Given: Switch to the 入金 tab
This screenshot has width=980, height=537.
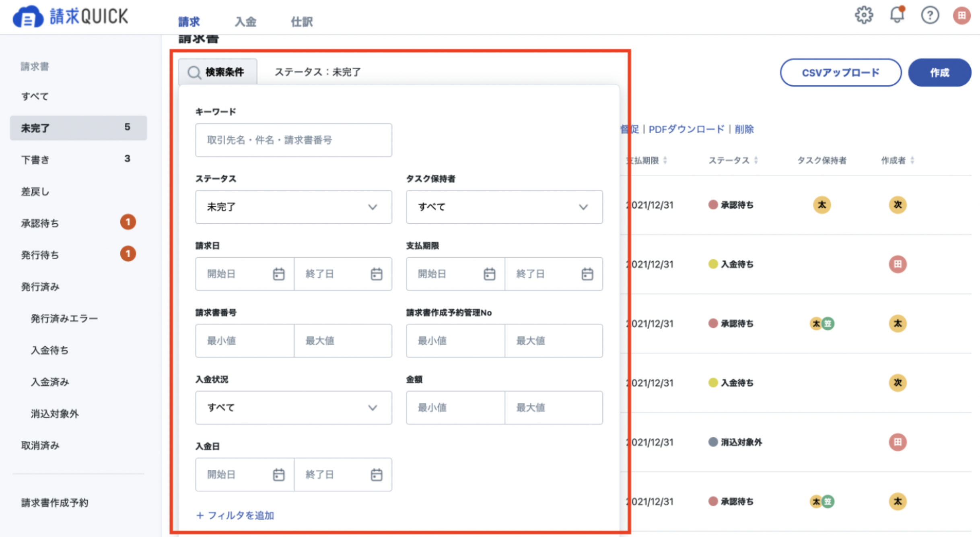Looking at the screenshot, I should pos(245,22).
